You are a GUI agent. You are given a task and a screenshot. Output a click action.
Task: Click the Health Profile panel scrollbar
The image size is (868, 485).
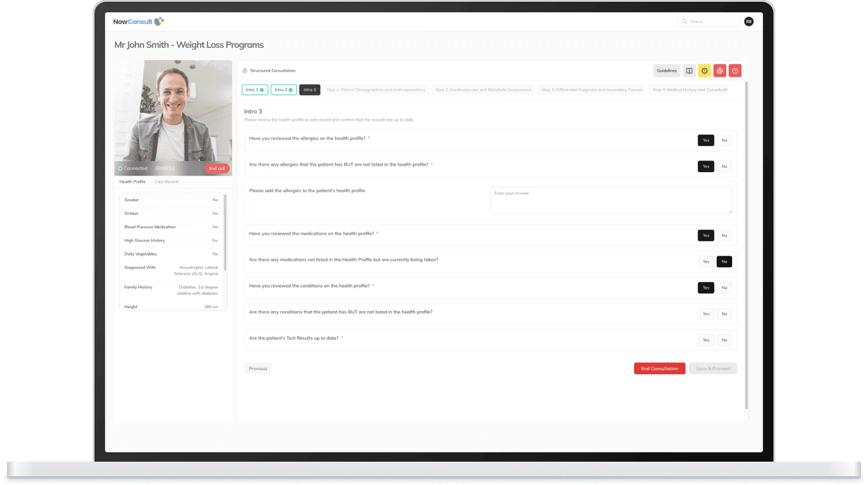(225, 233)
